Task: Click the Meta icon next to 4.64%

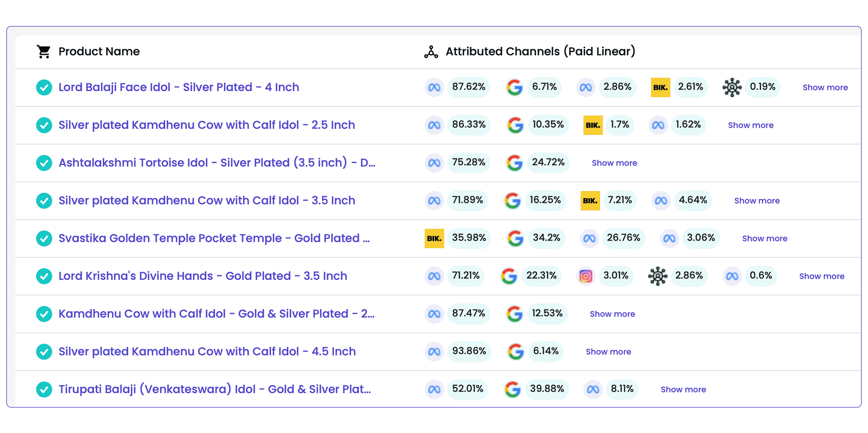Action: tap(661, 201)
